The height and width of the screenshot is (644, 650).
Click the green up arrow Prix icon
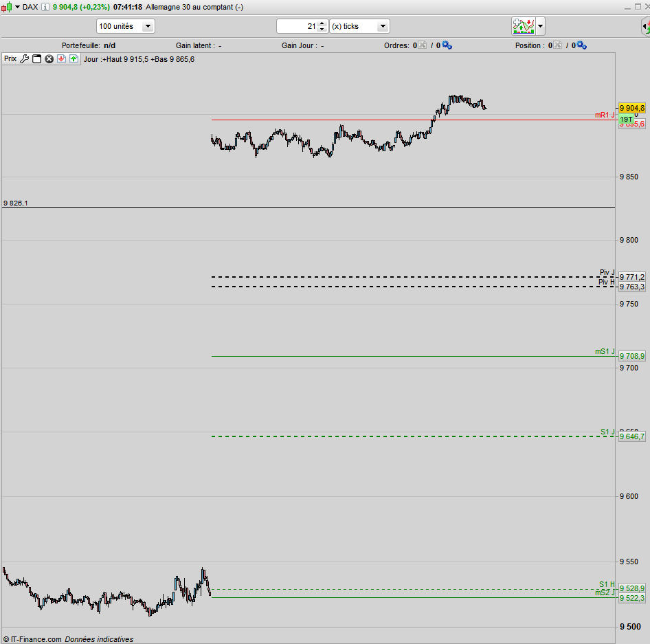[x=74, y=59]
